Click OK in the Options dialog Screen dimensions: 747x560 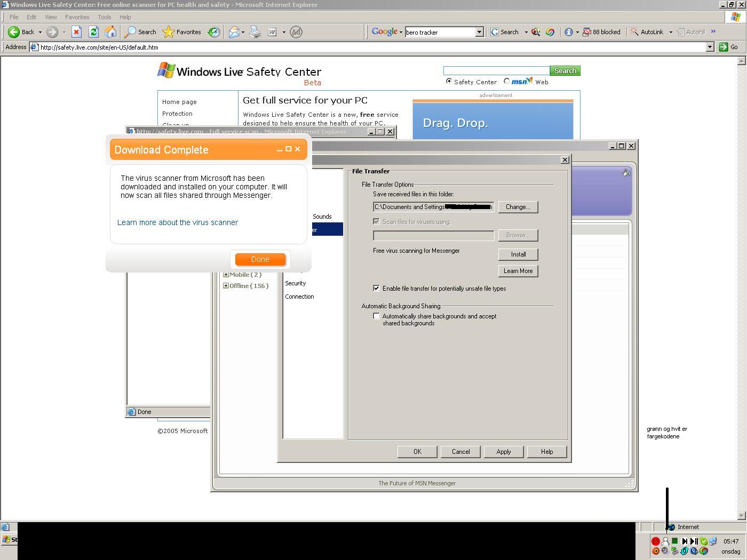pos(417,452)
